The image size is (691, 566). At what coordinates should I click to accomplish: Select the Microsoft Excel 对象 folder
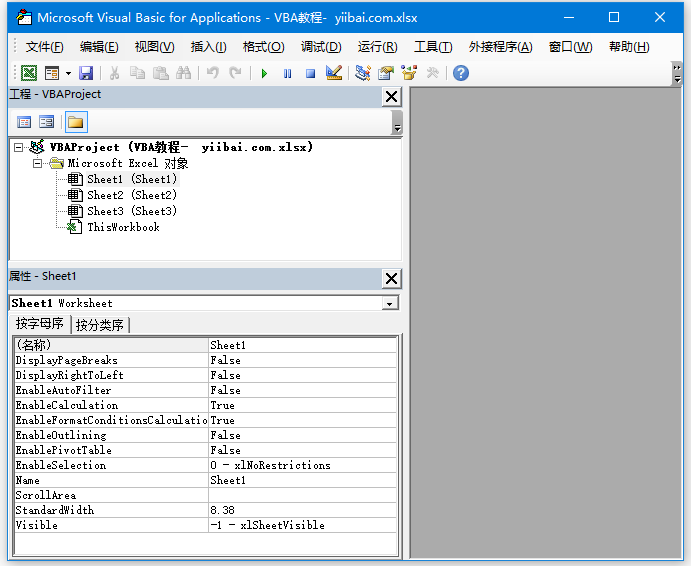pyautogui.click(x=128, y=164)
